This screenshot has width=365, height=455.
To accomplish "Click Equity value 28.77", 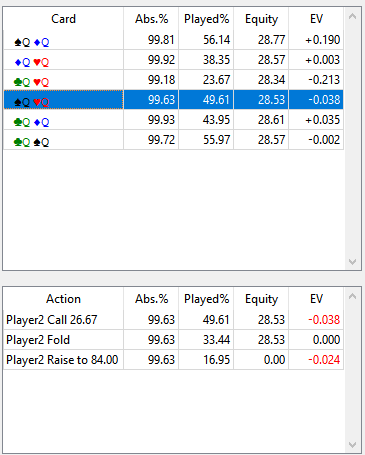I will coord(271,40).
